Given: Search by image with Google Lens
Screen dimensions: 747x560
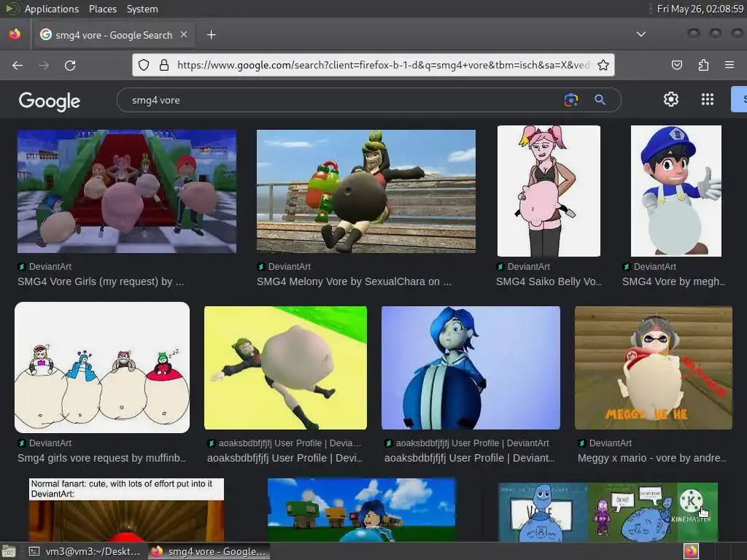Looking at the screenshot, I should (570, 99).
